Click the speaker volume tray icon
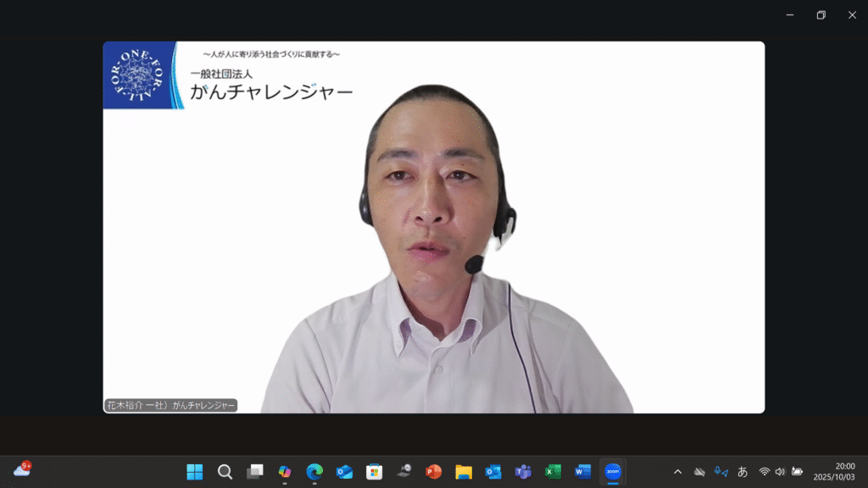Viewport: 868px width, 488px height. tap(780, 472)
